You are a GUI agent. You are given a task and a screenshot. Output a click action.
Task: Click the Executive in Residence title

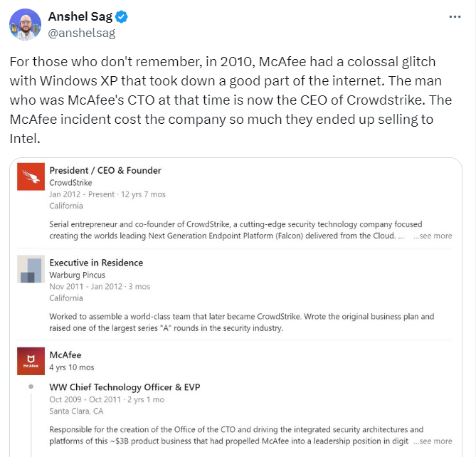96,263
